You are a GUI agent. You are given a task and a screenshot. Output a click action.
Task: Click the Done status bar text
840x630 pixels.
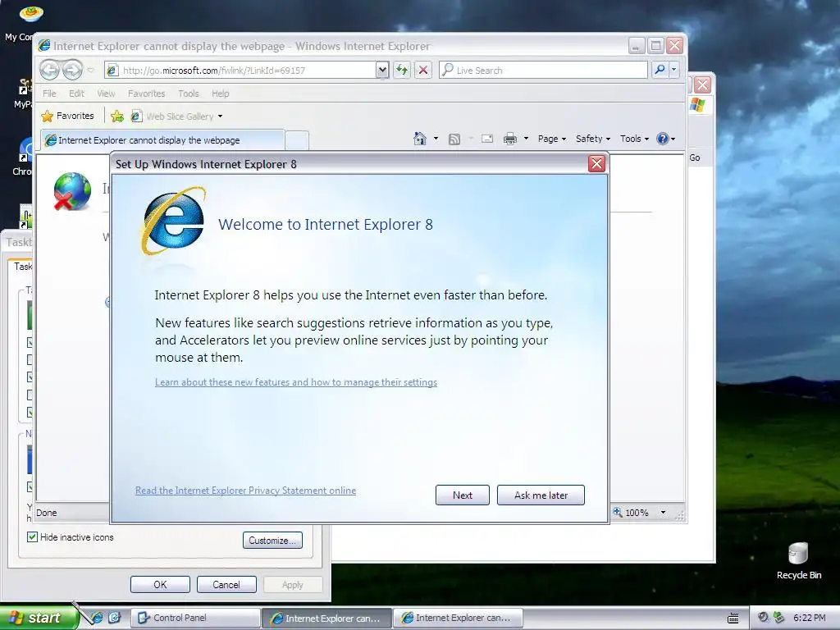(46, 513)
